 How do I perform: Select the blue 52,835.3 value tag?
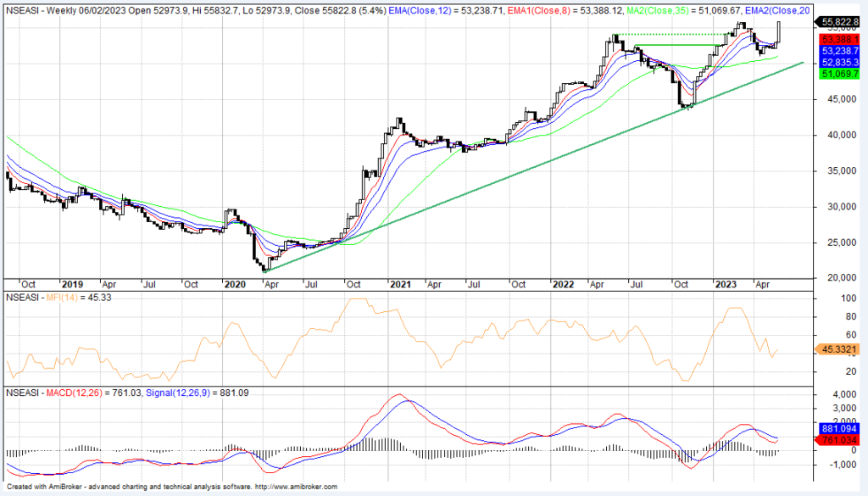coord(838,63)
